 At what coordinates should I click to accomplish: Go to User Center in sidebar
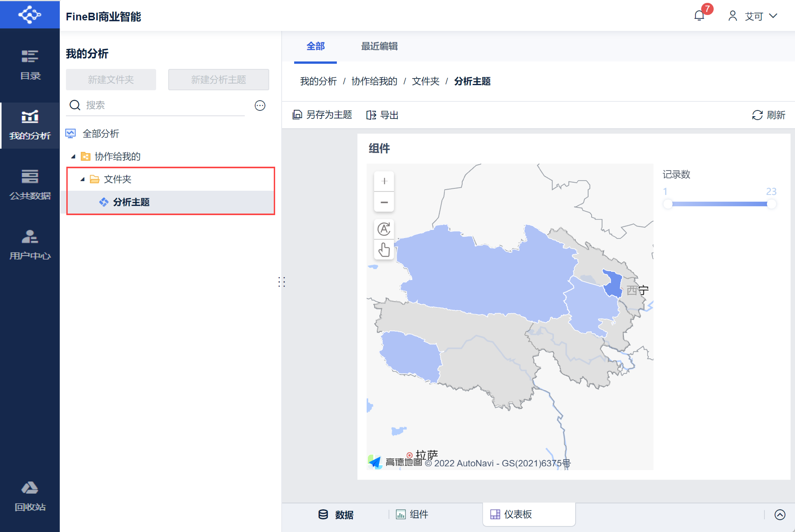[x=30, y=245]
